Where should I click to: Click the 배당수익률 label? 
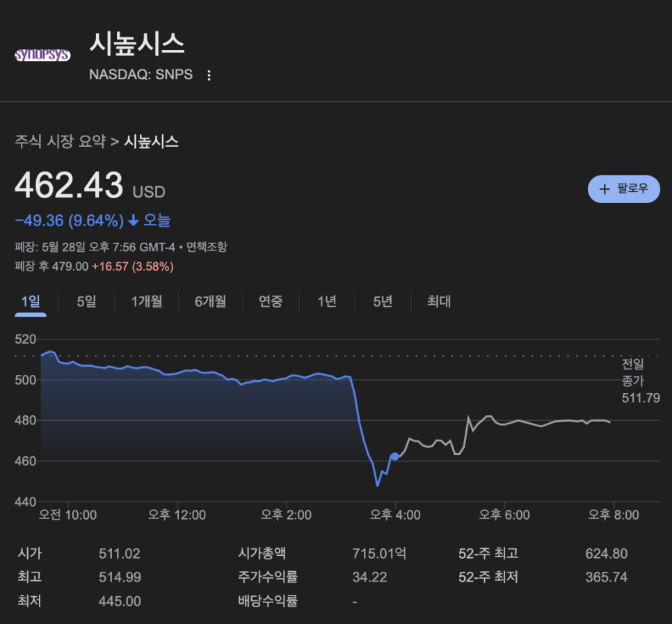point(268,601)
